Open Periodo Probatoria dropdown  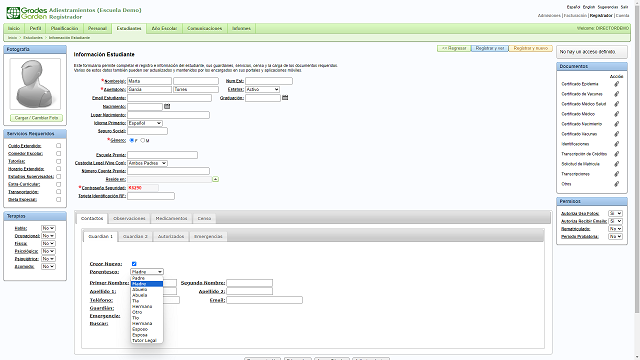click(x=615, y=237)
